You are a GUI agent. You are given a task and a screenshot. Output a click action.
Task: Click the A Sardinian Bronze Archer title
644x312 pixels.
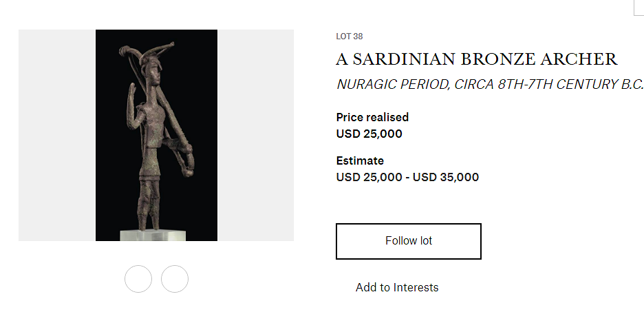click(x=476, y=59)
